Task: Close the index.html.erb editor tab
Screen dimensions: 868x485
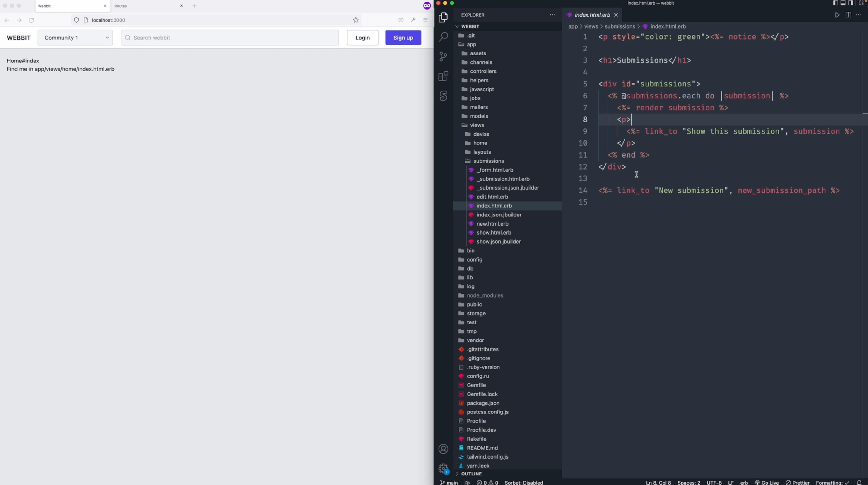Action: 616,15
